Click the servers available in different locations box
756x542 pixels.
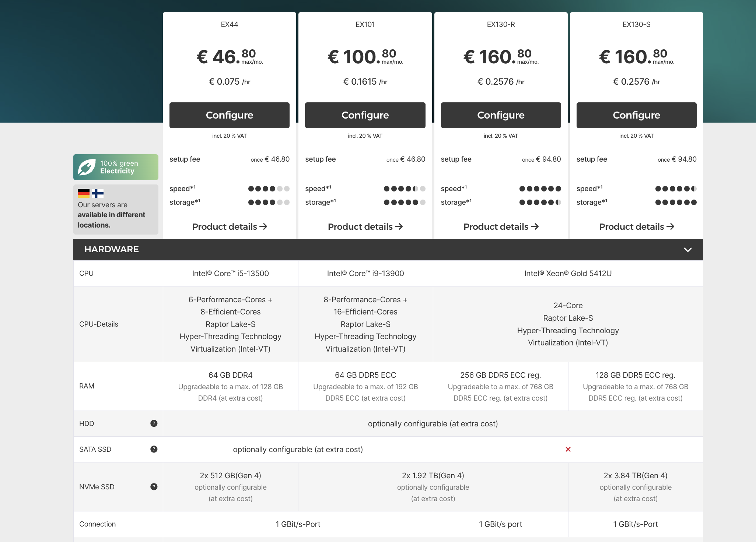(x=116, y=210)
